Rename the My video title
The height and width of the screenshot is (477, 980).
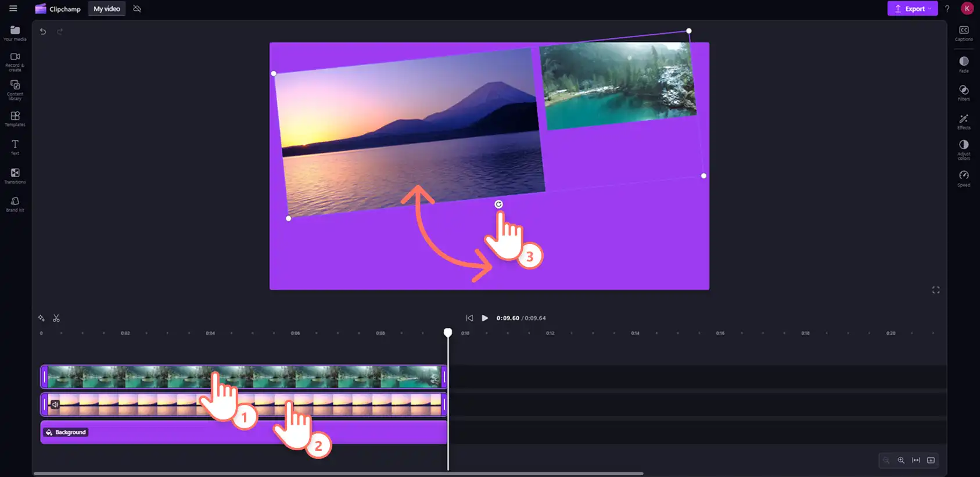coord(107,9)
